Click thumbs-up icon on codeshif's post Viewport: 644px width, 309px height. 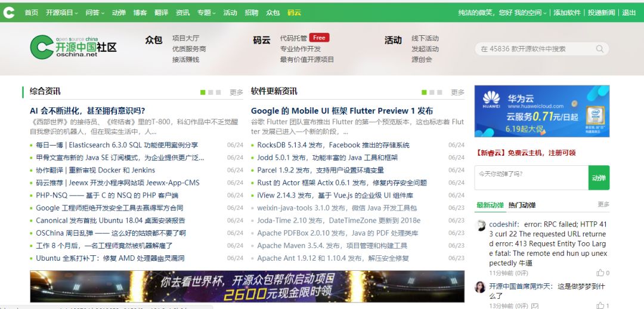click(600, 273)
